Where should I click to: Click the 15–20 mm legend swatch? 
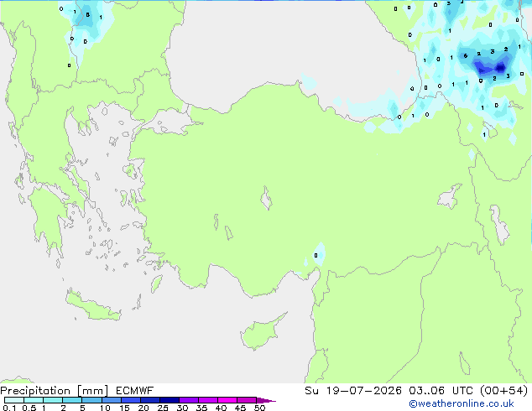131,400
